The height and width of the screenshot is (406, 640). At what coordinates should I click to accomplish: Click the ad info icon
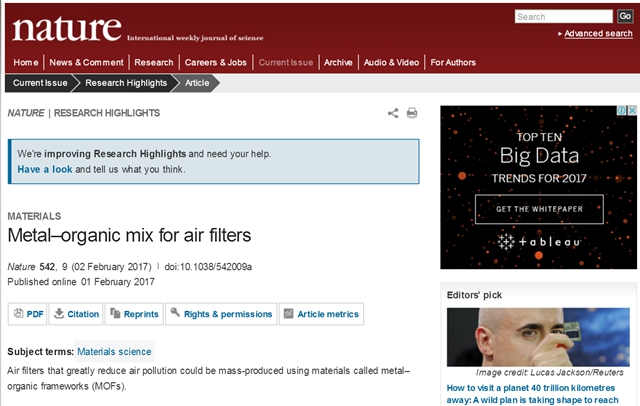[621, 111]
